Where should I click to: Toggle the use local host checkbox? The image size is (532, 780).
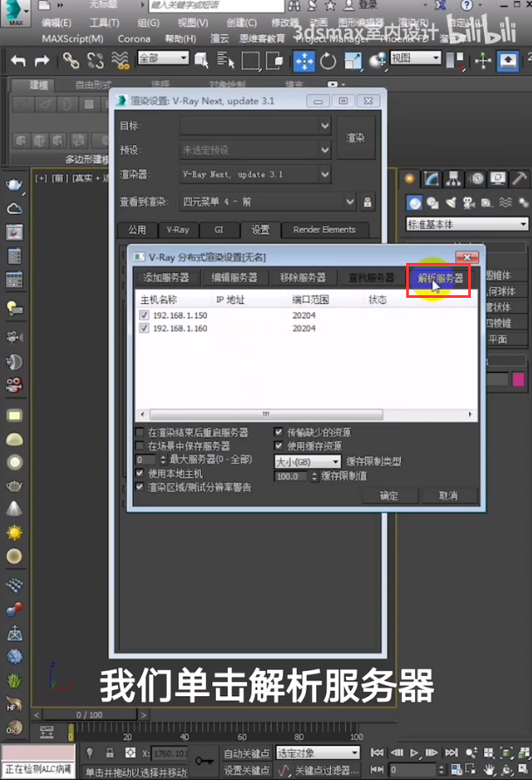[x=141, y=473]
